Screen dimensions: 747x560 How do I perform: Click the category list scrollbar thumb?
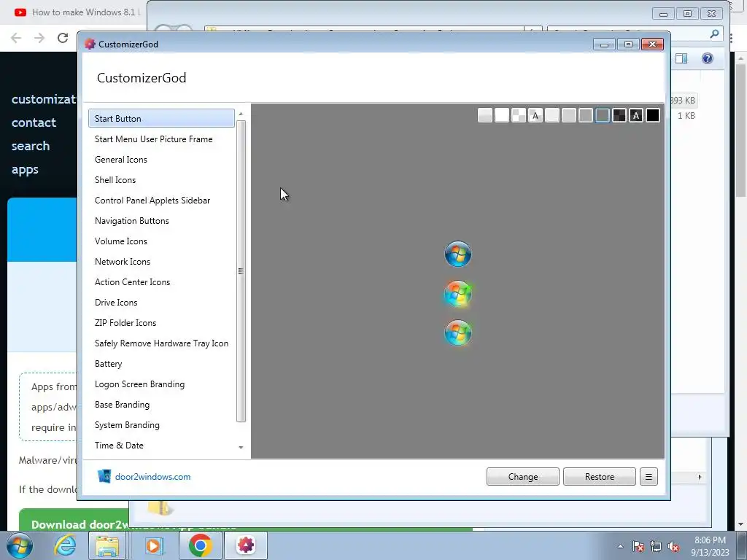tap(241, 271)
